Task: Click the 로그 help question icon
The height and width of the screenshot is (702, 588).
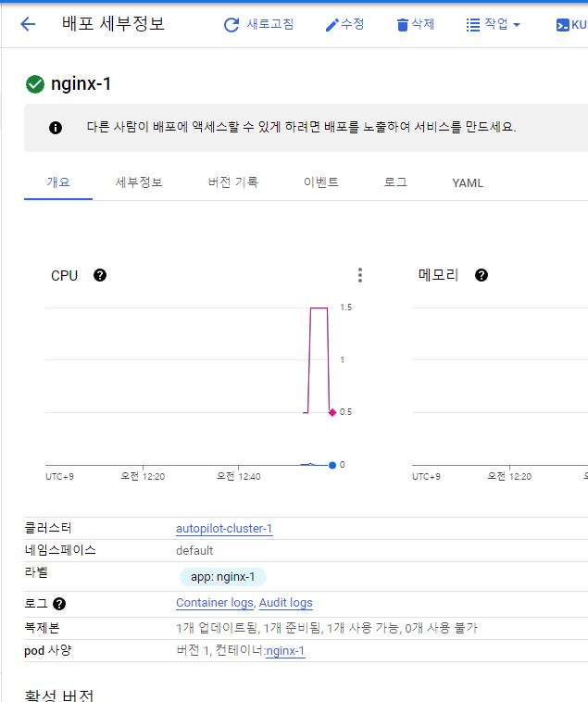Action: pos(59,604)
